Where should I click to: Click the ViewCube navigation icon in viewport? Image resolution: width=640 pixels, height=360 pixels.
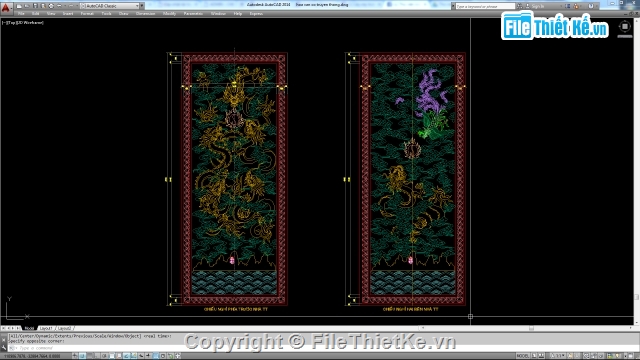[x=624, y=27]
